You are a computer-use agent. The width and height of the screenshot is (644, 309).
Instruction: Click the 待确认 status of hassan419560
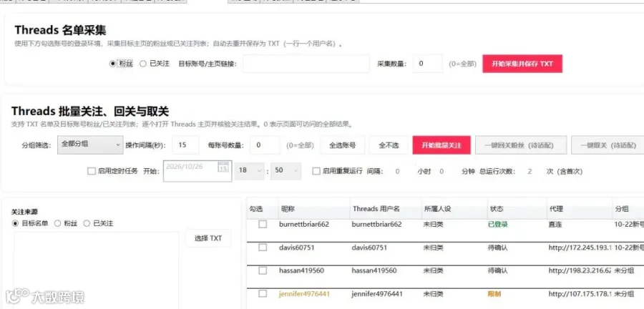coord(498,270)
